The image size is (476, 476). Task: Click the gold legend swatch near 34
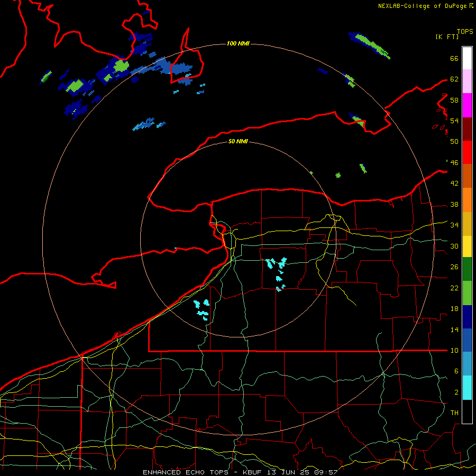pos(467,224)
